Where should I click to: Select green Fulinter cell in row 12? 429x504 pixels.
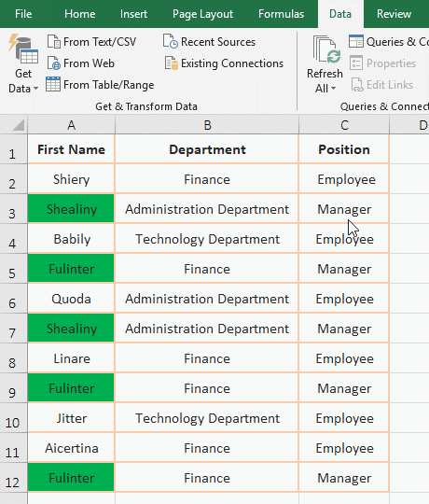tap(71, 478)
